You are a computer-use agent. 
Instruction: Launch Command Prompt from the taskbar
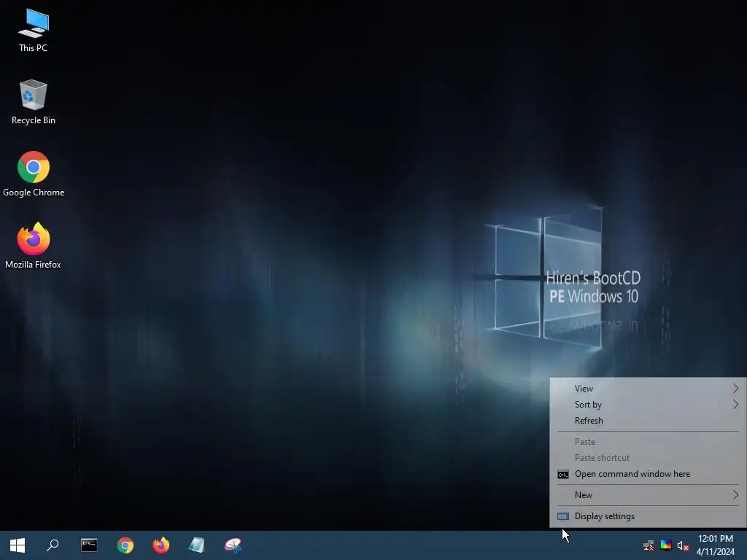(89, 545)
